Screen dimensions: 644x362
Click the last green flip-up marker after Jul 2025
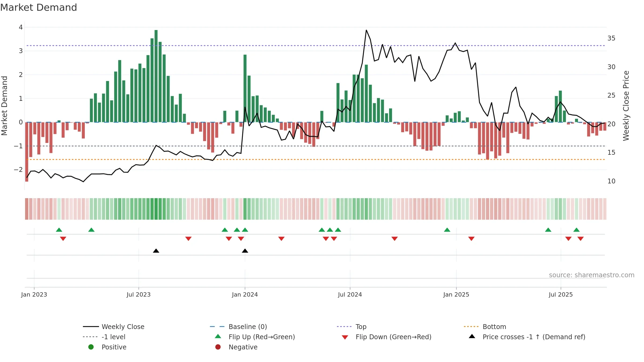tap(577, 230)
